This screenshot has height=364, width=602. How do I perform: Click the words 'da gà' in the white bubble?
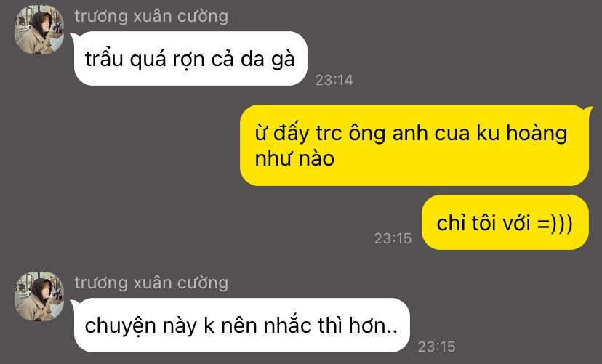268,60
